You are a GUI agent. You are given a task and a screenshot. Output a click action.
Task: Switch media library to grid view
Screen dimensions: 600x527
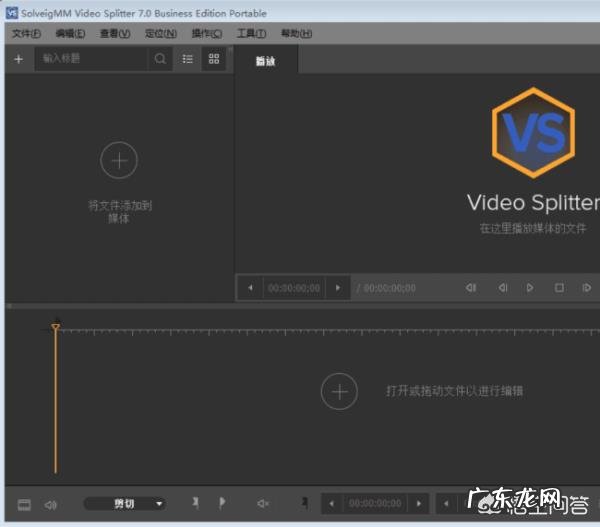coord(214,59)
